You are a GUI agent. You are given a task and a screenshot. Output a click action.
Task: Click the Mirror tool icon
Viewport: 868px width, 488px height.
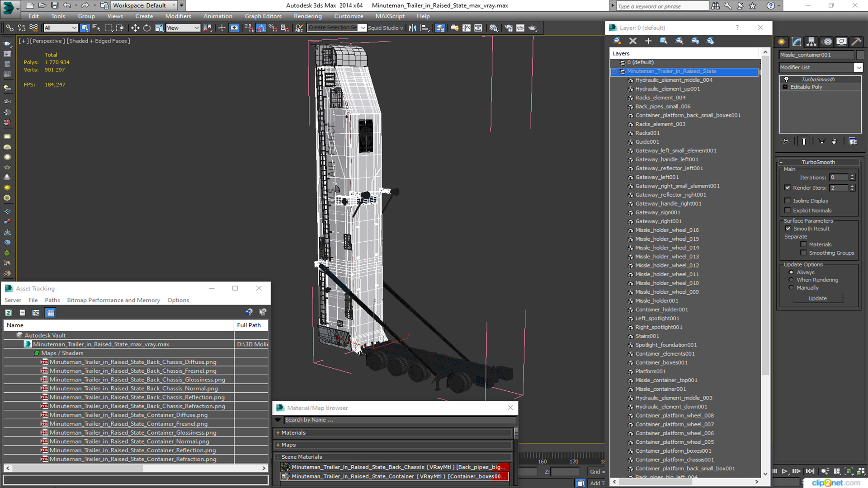[413, 28]
